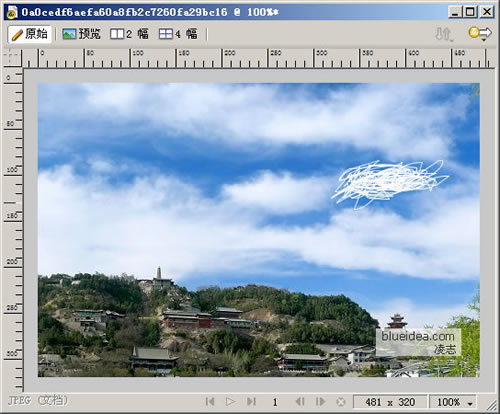Image resolution: width=500 pixels, height=414 pixels.
Task: Switch to the 原始 (Original) view tab
Action: pos(30,34)
